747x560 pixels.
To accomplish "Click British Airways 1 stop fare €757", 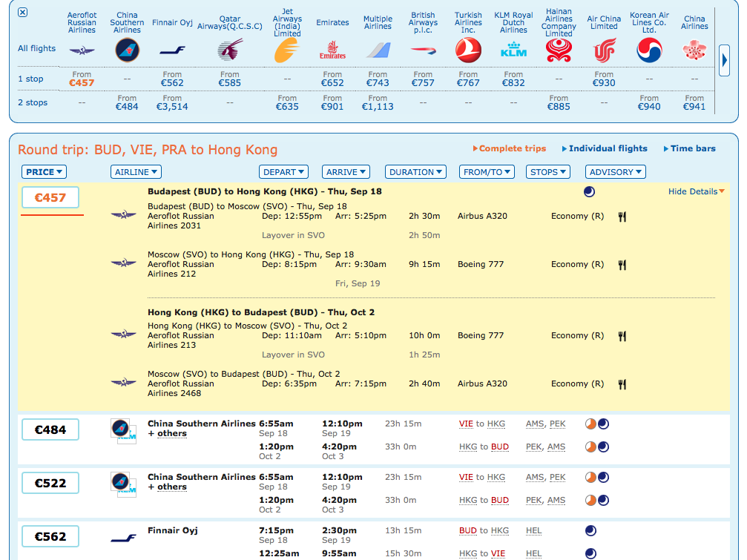I will coord(423,83).
